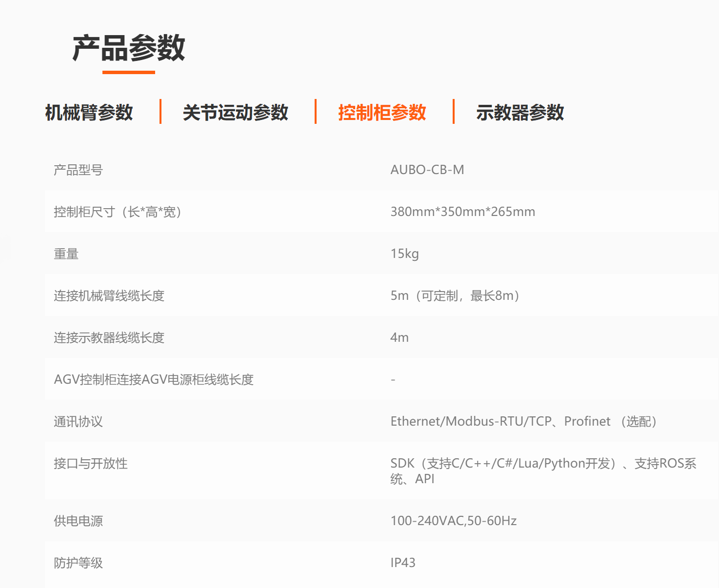The height and width of the screenshot is (588, 719).
Task: Click the 连接示教器线缆长度 label
Action: pyautogui.click(x=109, y=337)
